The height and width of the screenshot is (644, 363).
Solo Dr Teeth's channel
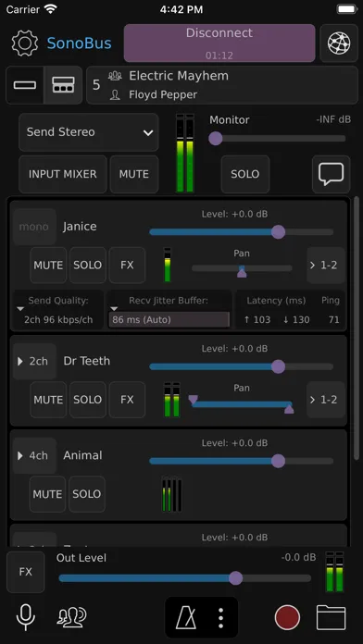88,400
